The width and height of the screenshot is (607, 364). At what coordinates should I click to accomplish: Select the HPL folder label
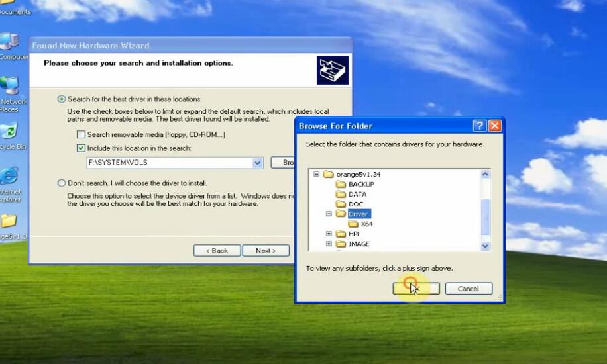[x=355, y=234]
